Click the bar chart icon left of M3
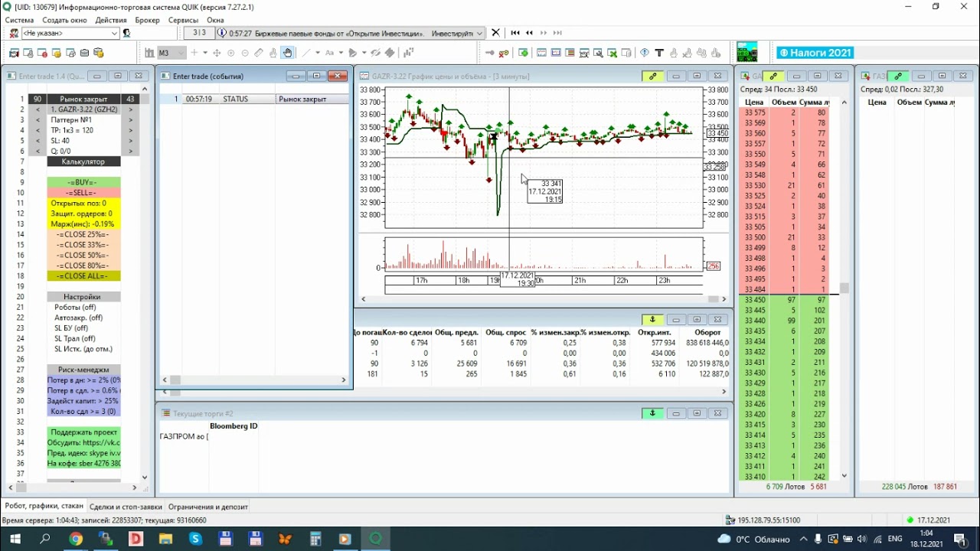 click(149, 53)
